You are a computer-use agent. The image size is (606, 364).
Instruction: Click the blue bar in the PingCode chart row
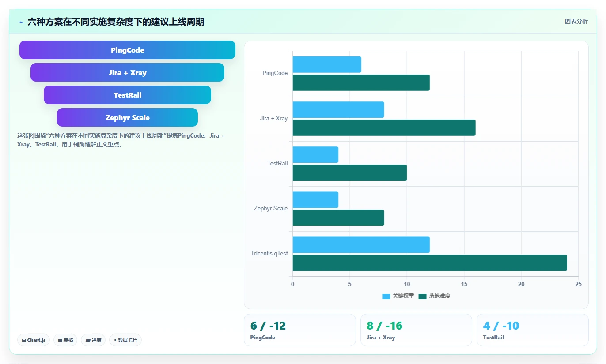(327, 64)
